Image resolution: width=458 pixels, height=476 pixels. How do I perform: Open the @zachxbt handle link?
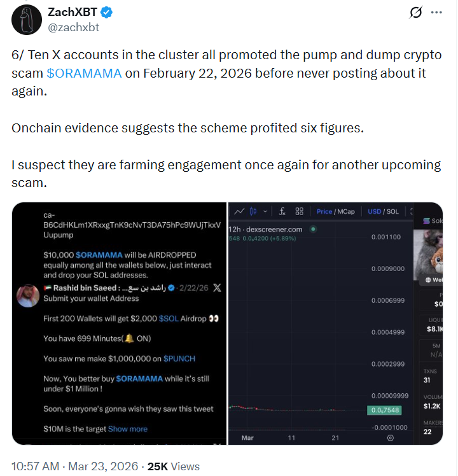pyautogui.click(x=74, y=27)
